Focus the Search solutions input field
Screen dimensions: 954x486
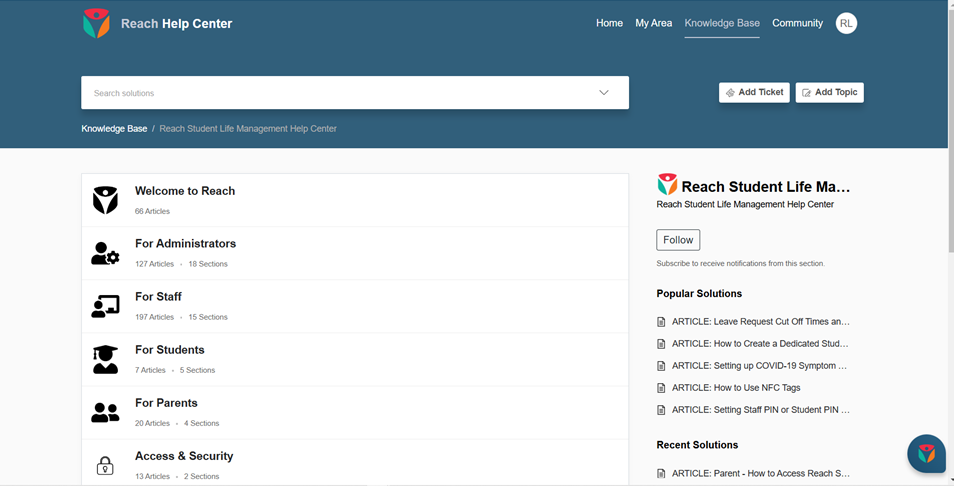(355, 92)
